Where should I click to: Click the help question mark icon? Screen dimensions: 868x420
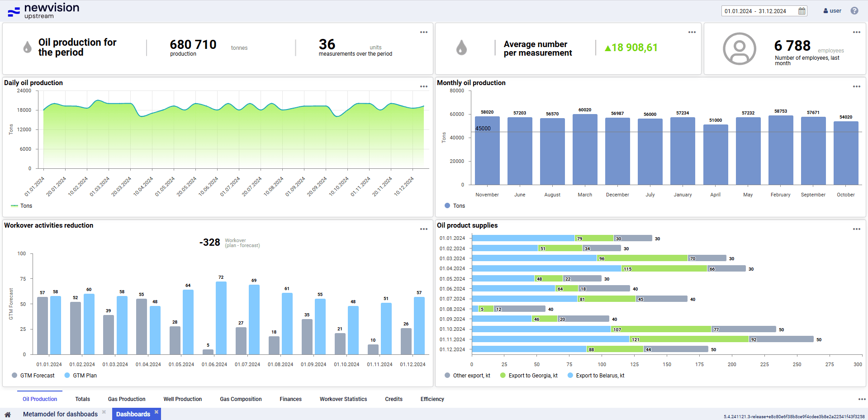tap(854, 11)
